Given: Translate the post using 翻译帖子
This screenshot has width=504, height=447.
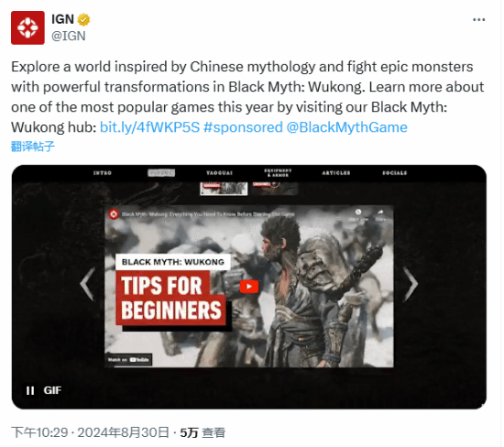Looking at the screenshot, I should coord(32,147).
